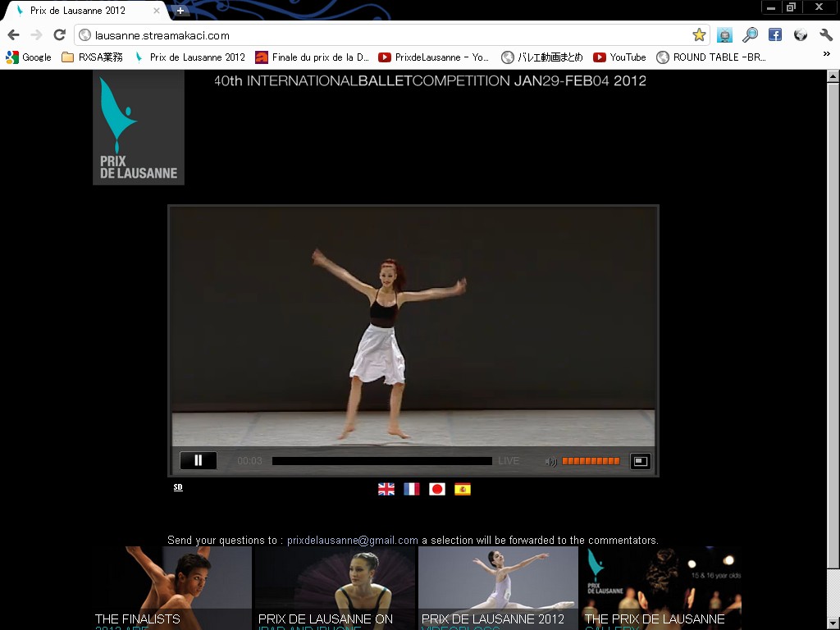Open The Prix de Lausanne gallery thumbnail

pyautogui.click(x=662, y=588)
